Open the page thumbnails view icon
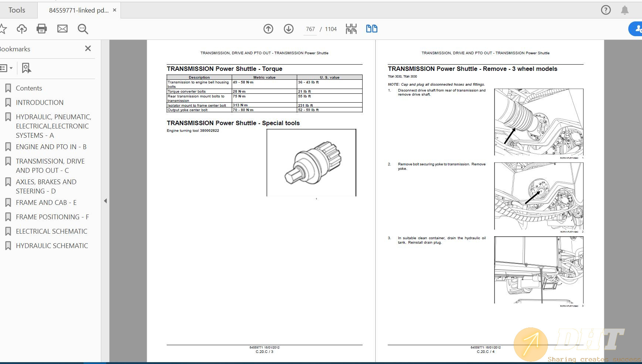Image resolution: width=642 pixels, height=364 pixels. [351, 28]
